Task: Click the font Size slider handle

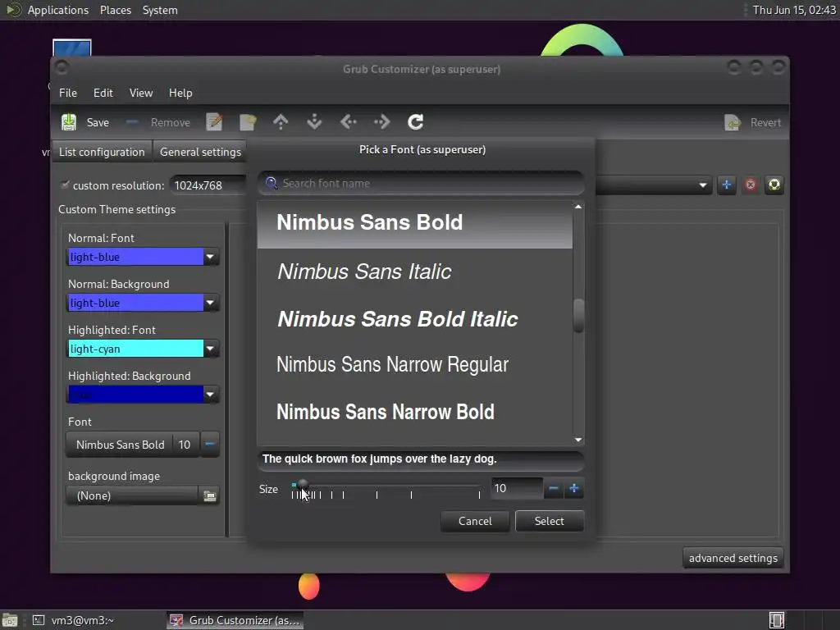Action: (303, 484)
